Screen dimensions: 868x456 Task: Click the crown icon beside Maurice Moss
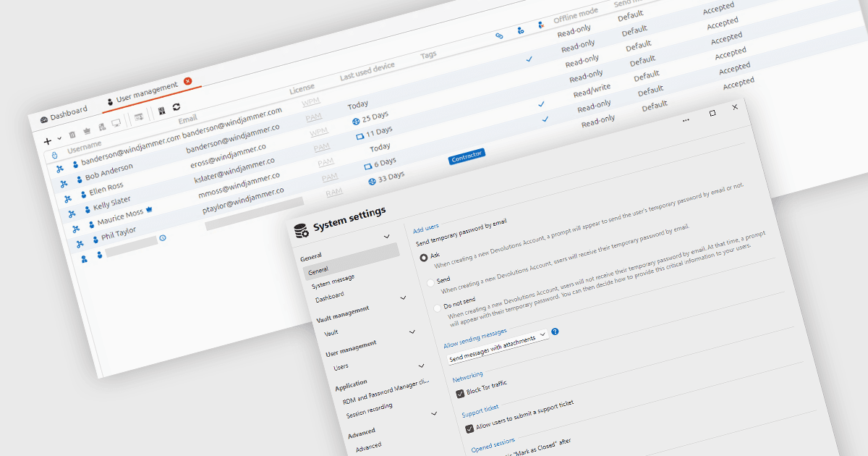[148, 211]
